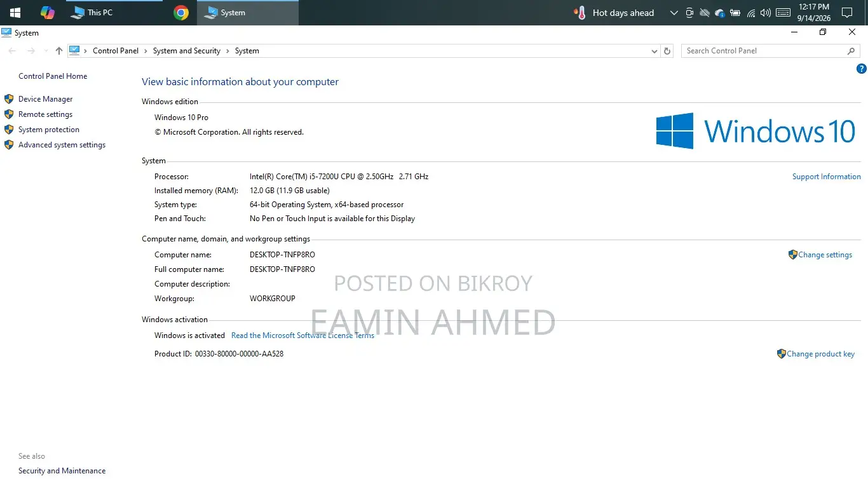Click the Windows 10 Pro edition text

(181, 118)
